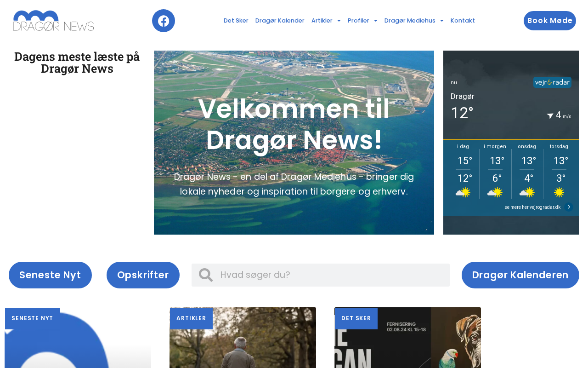This screenshot has height=368, width=588.
Task: Expand the Profiler dropdown menu
Action: pos(362,21)
